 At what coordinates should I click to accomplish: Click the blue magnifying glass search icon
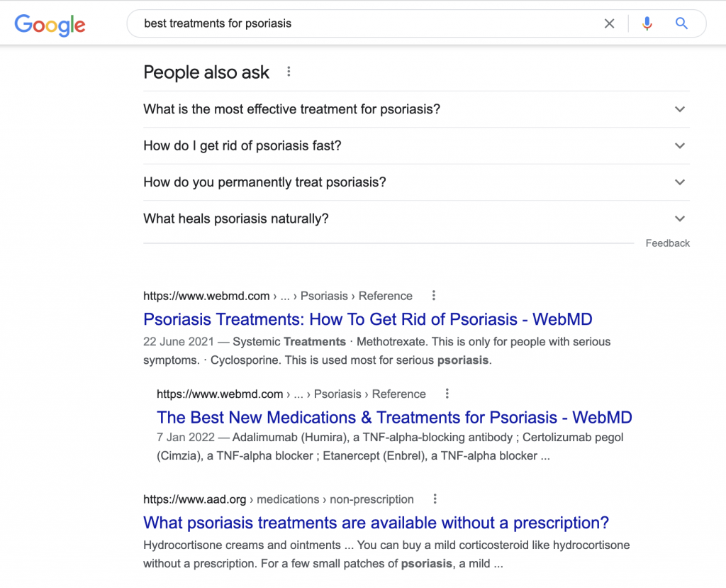(681, 23)
